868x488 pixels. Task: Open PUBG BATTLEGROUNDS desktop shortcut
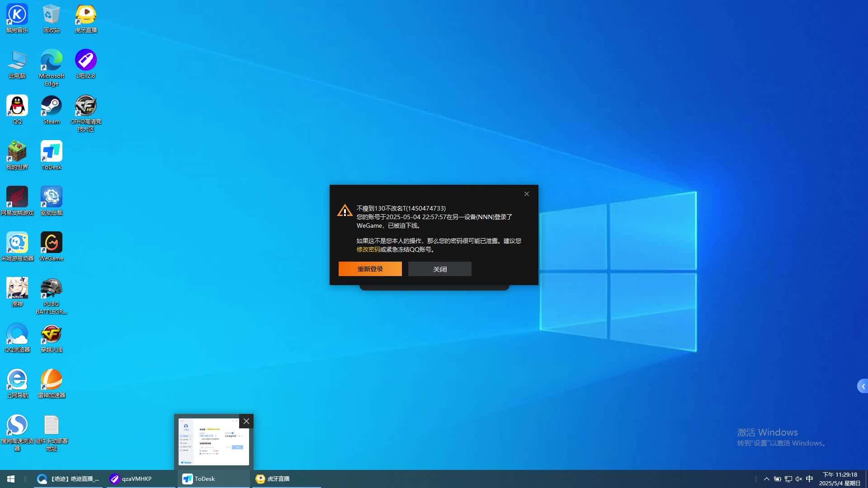pos(52,296)
